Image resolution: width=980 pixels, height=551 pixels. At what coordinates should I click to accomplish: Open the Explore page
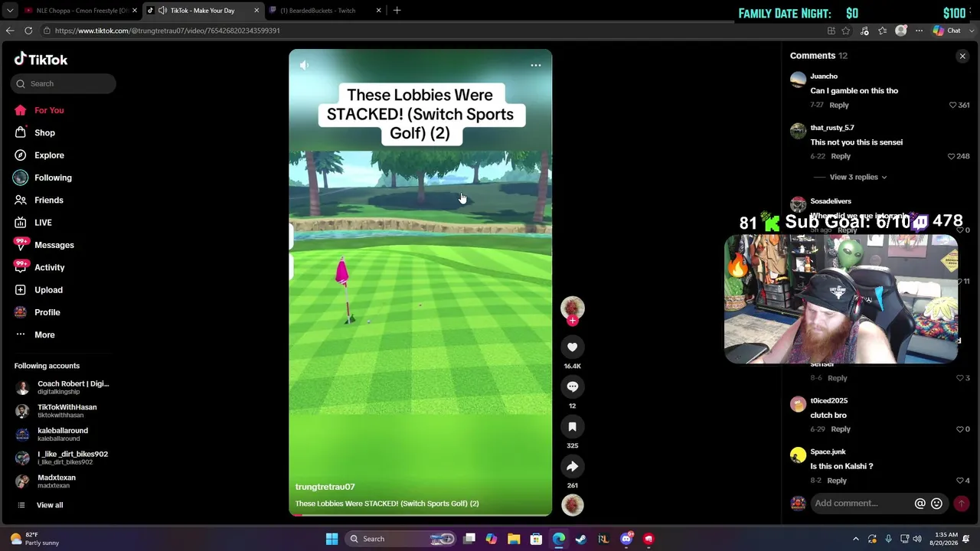pyautogui.click(x=49, y=155)
